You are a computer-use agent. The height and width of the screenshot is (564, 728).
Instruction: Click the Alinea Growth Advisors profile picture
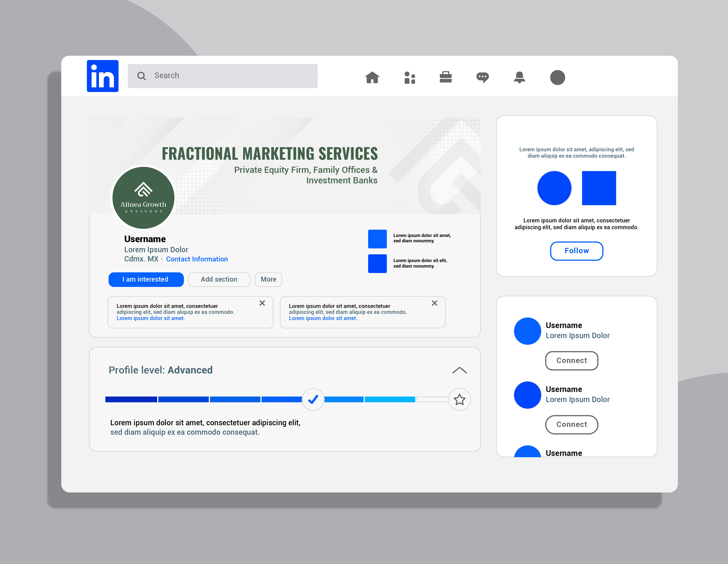tap(143, 198)
